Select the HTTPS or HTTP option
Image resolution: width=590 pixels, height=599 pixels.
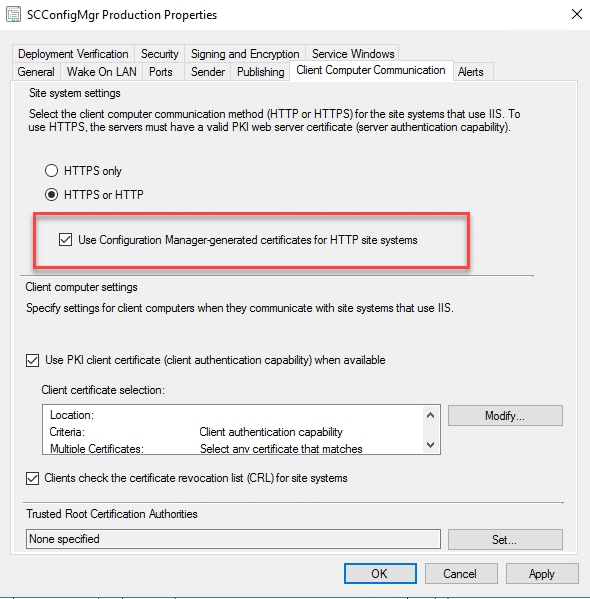(x=51, y=195)
